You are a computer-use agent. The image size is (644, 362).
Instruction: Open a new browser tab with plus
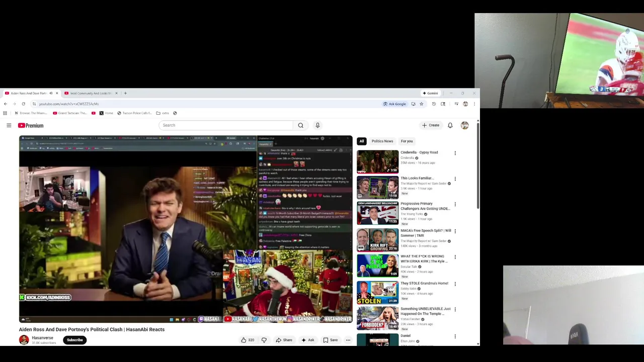click(125, 93)
